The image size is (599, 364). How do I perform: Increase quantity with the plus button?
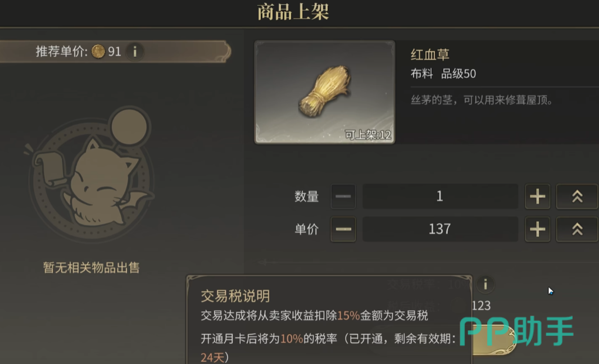[538, 196]
